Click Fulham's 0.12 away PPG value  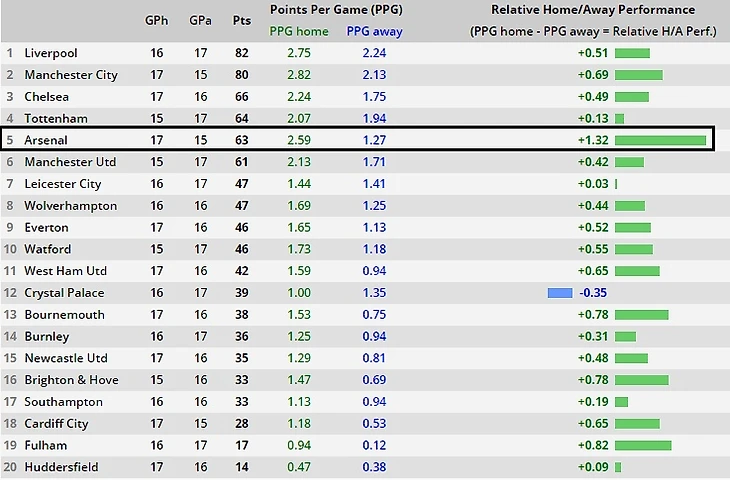coord(374,446)
